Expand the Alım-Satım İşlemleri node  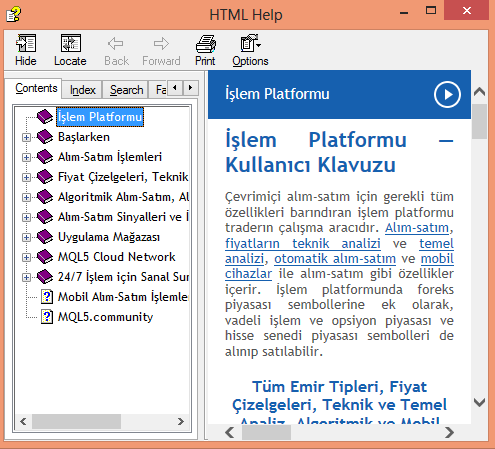coord(26,157)
